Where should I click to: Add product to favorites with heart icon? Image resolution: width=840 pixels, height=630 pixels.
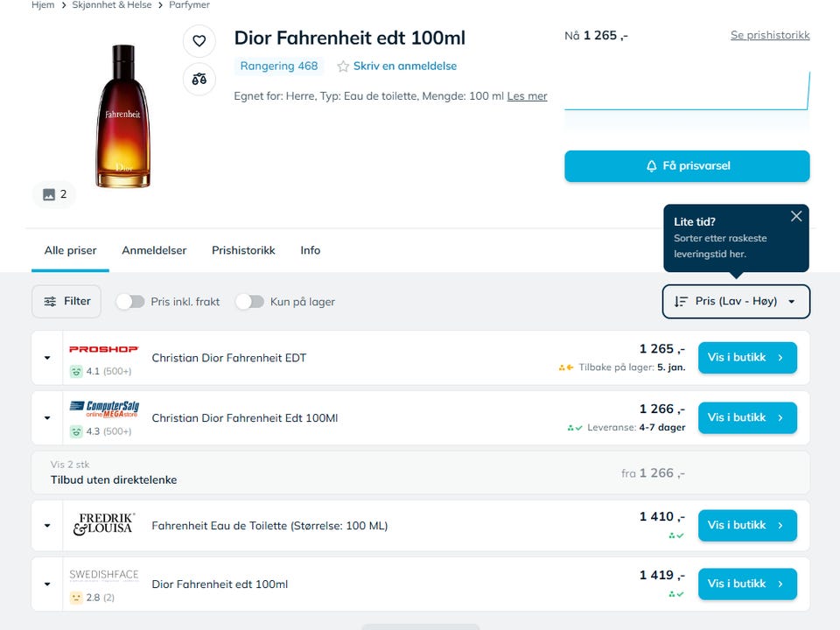[x=199, y=41]
